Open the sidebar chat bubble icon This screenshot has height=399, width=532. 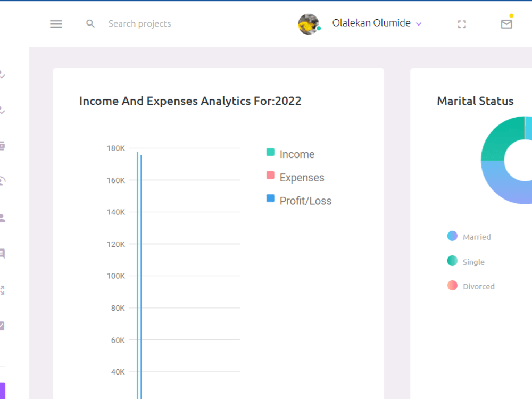pos(2,253)
